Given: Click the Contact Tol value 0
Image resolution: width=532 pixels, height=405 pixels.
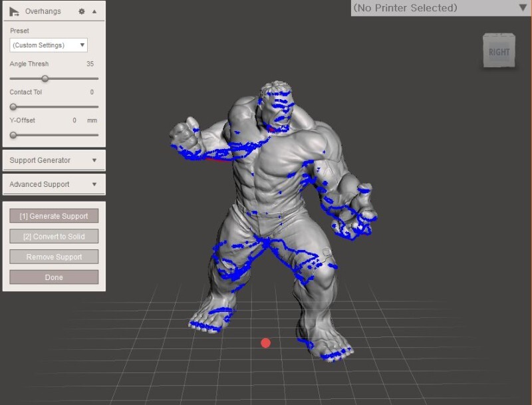Looking at the screenshot, I should [92, 92].
